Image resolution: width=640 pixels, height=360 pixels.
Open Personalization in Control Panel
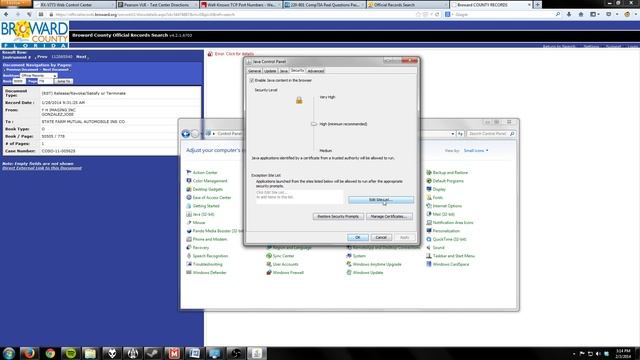443,231
